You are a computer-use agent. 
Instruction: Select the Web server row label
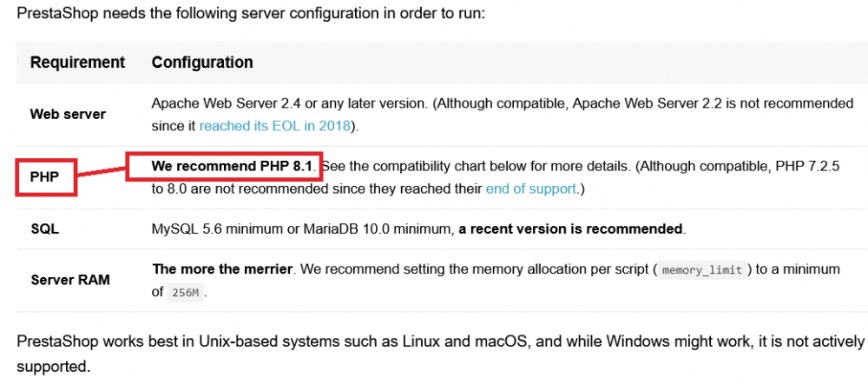[x=68, y=114]
